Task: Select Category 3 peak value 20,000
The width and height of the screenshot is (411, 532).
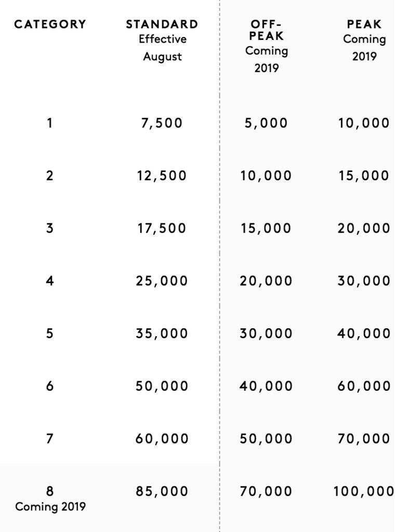Action: coord(363,228)
